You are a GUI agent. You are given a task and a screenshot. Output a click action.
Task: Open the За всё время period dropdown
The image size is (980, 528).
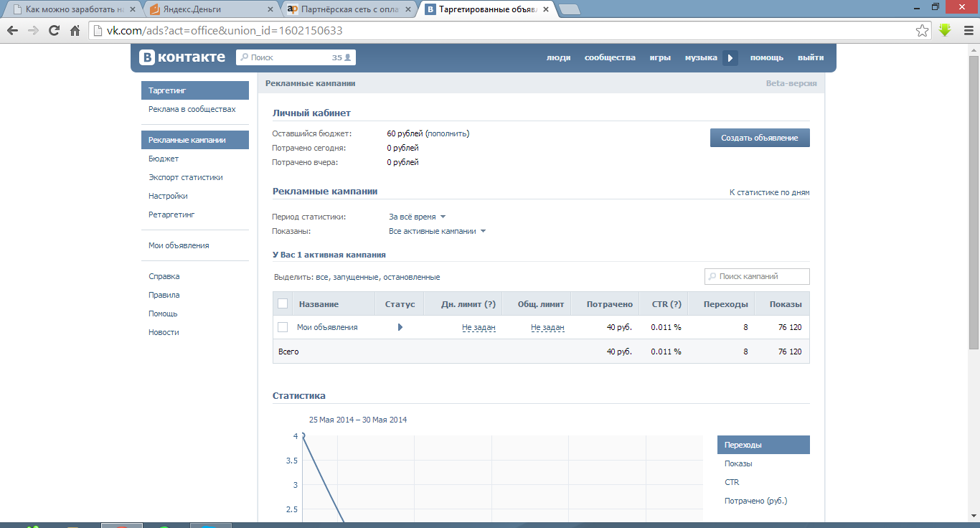(x=418, y=217)
